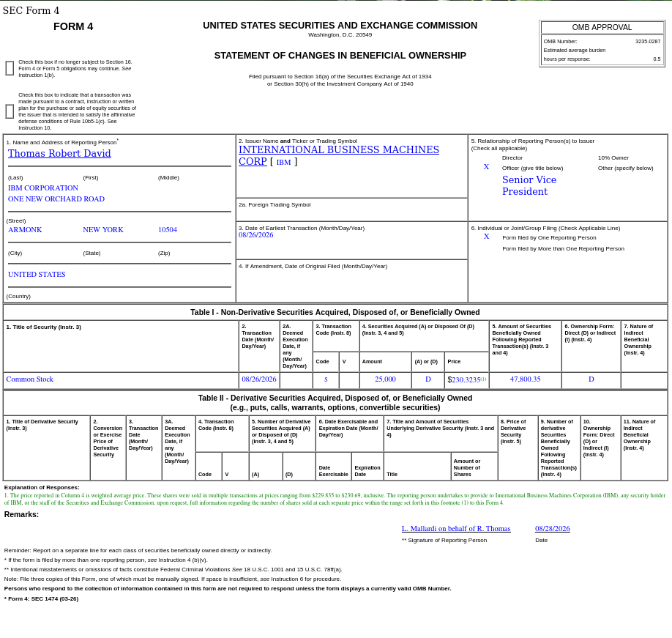The image size is (672, 638).
Task: Click the OMB APPROVAL heading
Action: [x=602, y=27]
